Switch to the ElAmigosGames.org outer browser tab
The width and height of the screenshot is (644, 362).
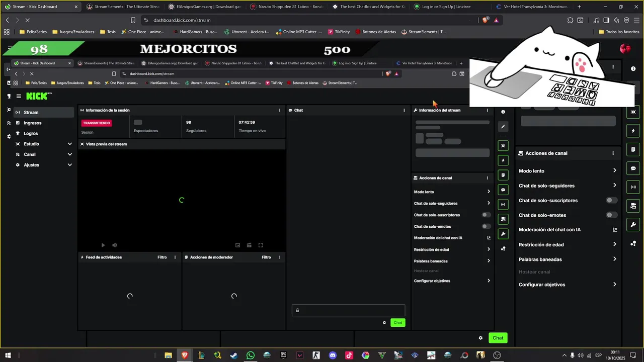pyautogui.click(x=205, y=7)
